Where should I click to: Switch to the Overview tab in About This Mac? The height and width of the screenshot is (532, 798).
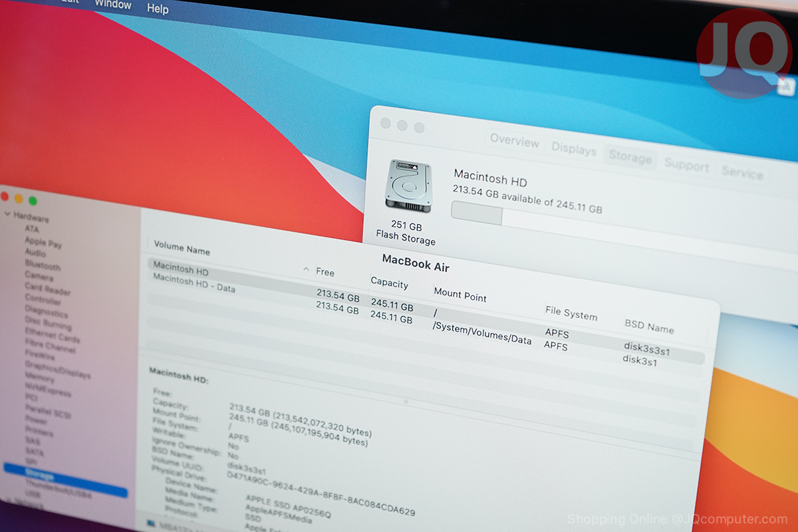coord(515,140)
